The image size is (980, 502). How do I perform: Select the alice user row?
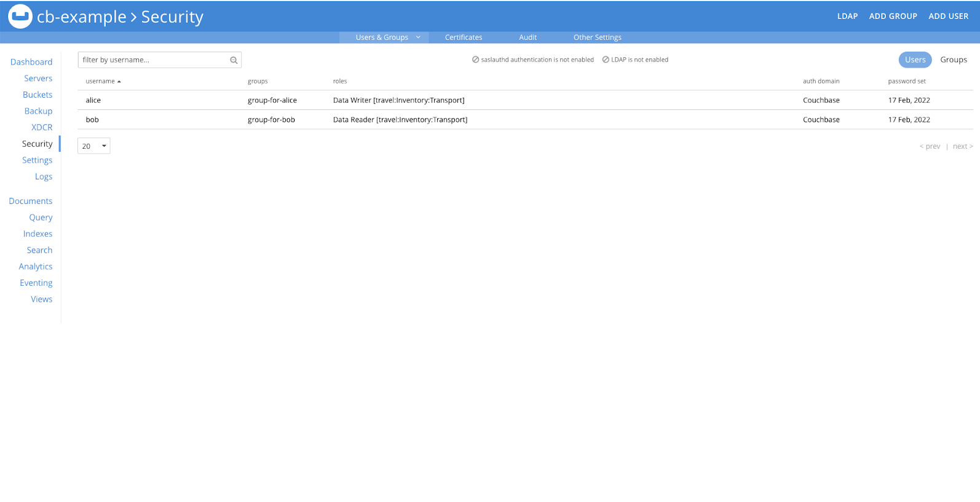coord(93,100)
